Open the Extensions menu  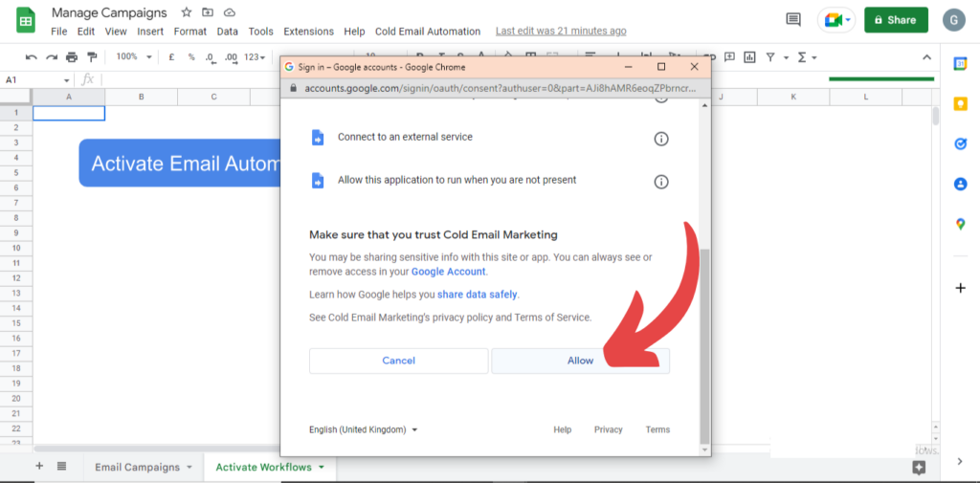[x=309, y=32]
